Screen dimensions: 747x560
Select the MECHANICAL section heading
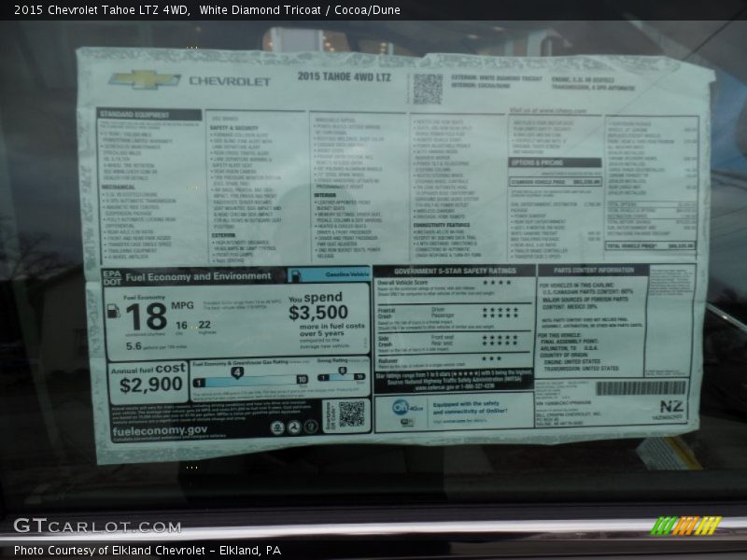pos(119,188)
